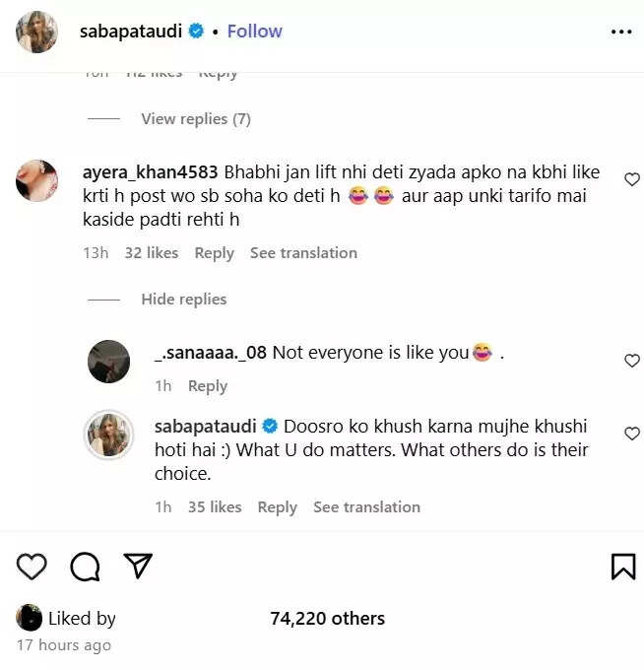644x670 pixels.
Task: Save post with bookmark icon
Action: (x=622, y=566)
